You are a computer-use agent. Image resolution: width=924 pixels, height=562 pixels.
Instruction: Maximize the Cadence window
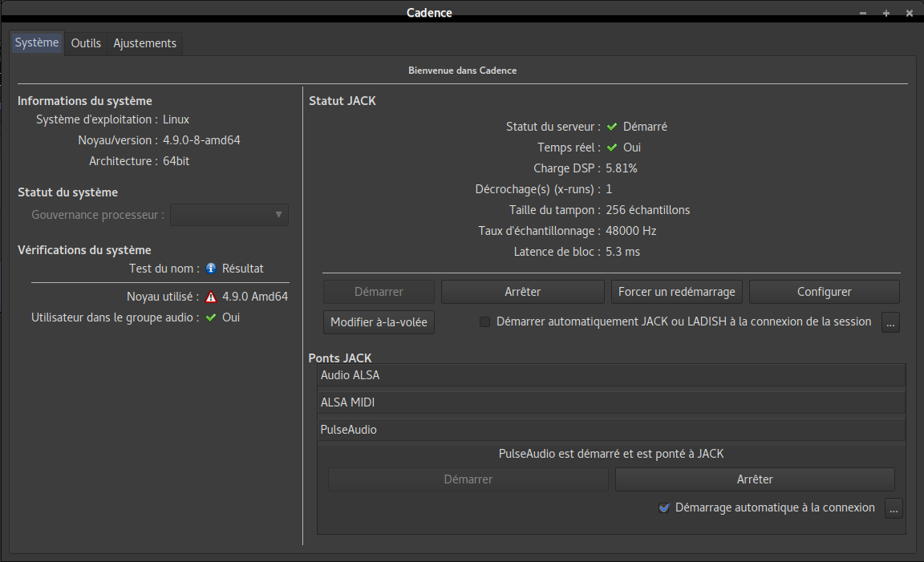(886, 13)
